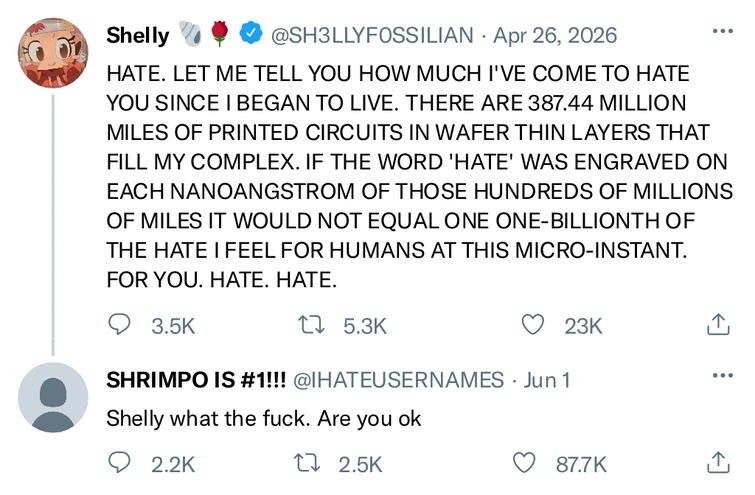Share the SHRIMPO IS #1!!! reply
This screenshot has height=495, width=755.
(x=716, y=463)
